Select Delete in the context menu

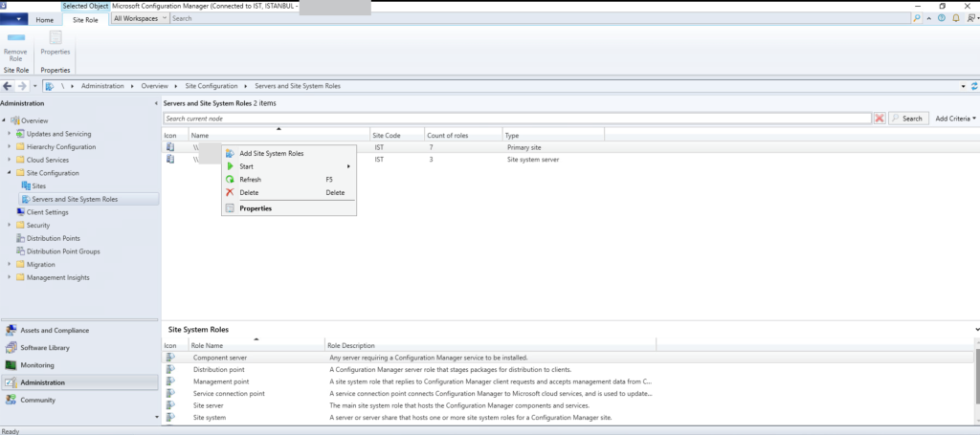(x=249, y=192)
